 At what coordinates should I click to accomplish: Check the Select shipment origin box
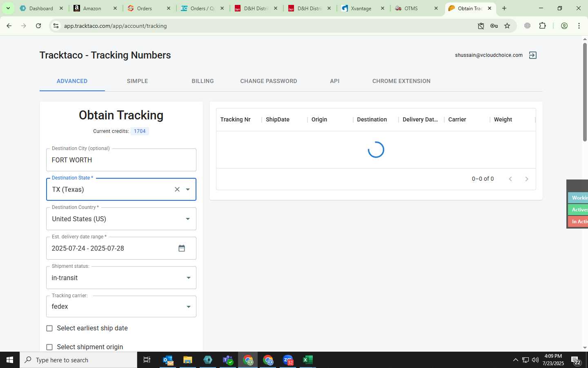49,347
